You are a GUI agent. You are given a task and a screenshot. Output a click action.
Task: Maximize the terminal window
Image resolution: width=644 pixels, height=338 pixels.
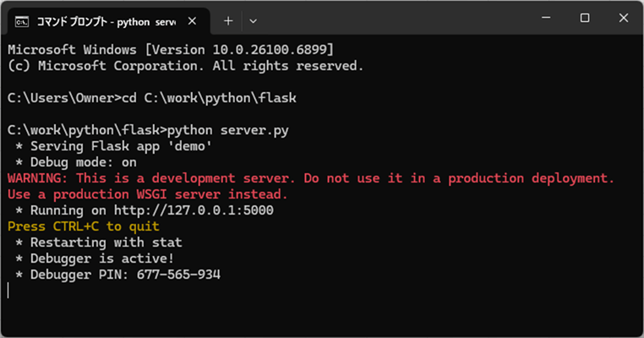click(x=585, y=19)
